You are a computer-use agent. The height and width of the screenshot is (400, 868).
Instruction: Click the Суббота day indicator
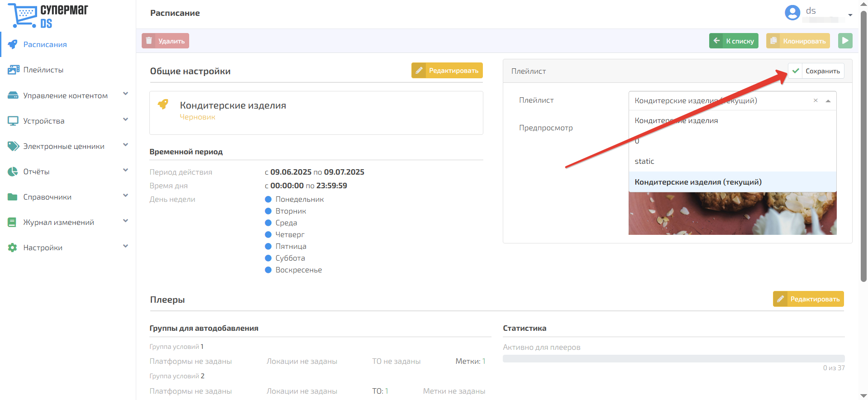click(x=268, y=258)
